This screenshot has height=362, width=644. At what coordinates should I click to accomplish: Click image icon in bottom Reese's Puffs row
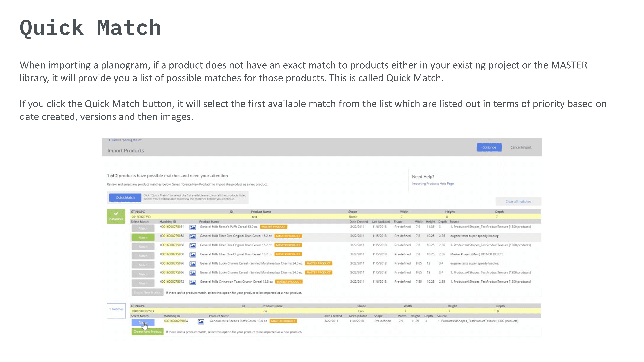(x=201, y=321)
